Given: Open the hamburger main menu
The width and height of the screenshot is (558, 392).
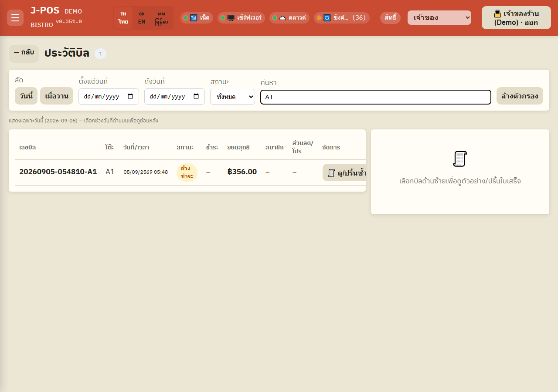Looking at the screenshot, I should [x=15, y=18].
